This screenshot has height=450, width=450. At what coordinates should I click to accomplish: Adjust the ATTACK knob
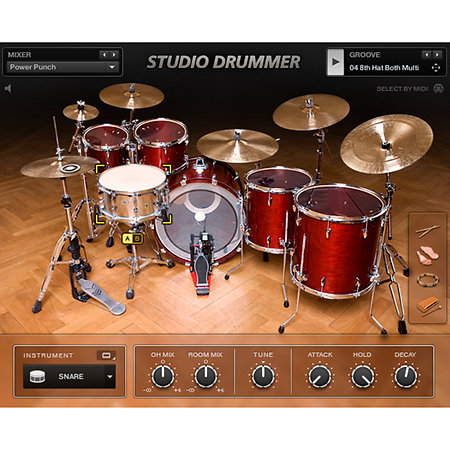pyautogui.click(x=320, y=376)
